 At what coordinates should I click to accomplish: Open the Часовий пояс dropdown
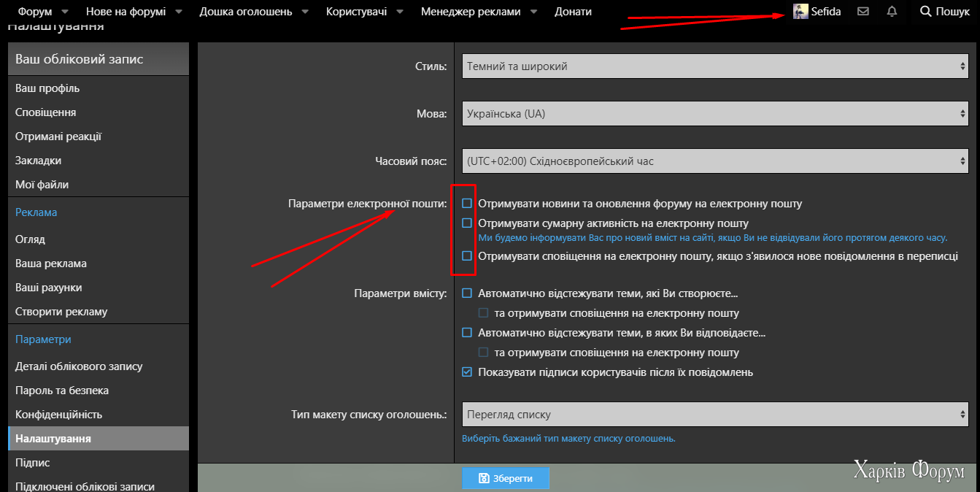point(716,161)
